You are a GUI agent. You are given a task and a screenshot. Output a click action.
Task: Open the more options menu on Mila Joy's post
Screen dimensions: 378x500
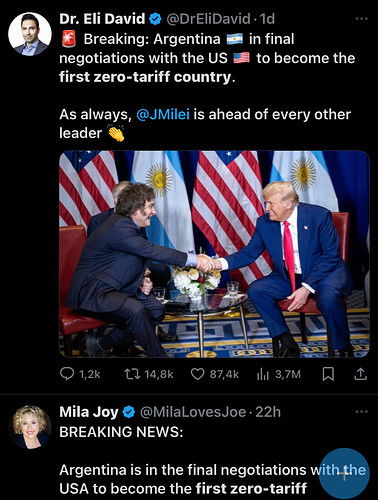tap(361, 412)
